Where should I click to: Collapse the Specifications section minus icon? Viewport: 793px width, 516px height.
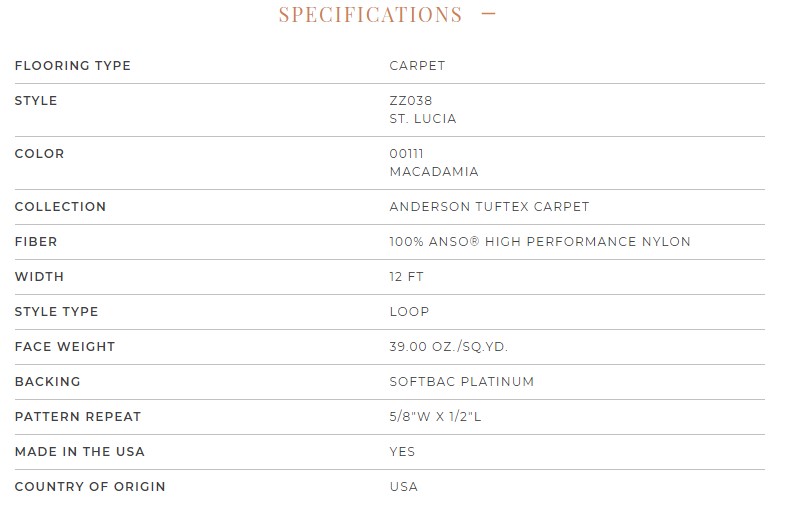click(x=489, y=14)
